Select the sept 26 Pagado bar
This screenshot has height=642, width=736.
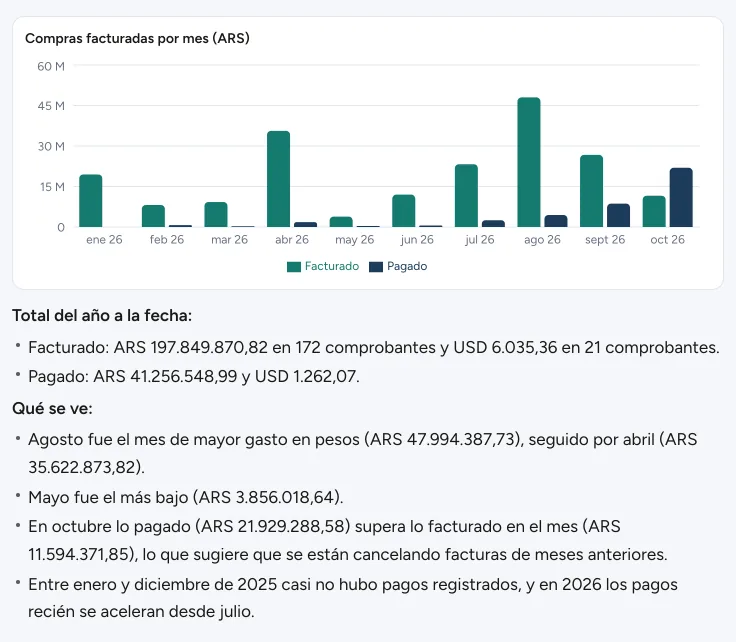(x=619, y=215)
